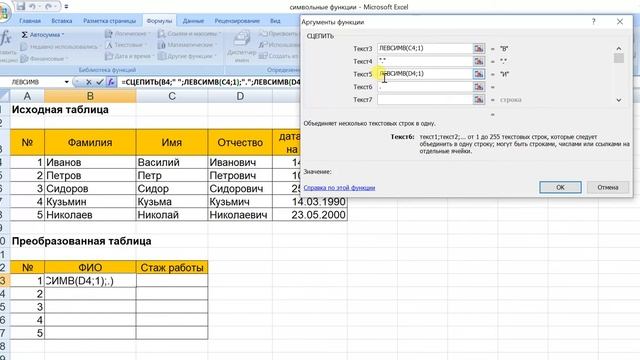
Task: Click the range selector icon for Текст4
Action: (x=479, y=61)
